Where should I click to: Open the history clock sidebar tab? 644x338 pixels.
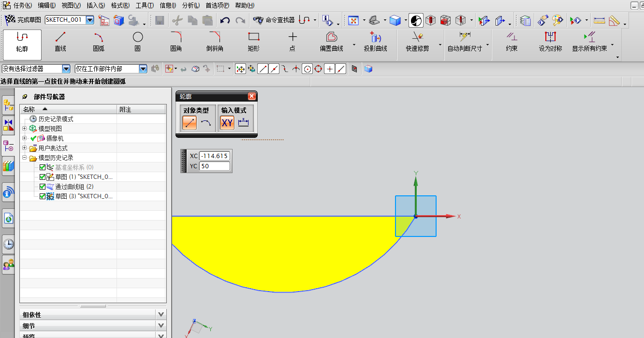point(8,244)
